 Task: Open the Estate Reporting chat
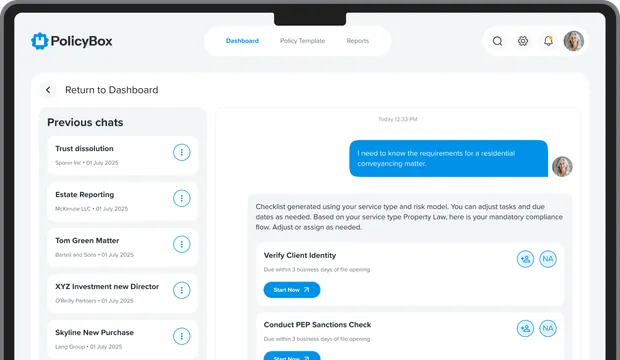point(123,201)
